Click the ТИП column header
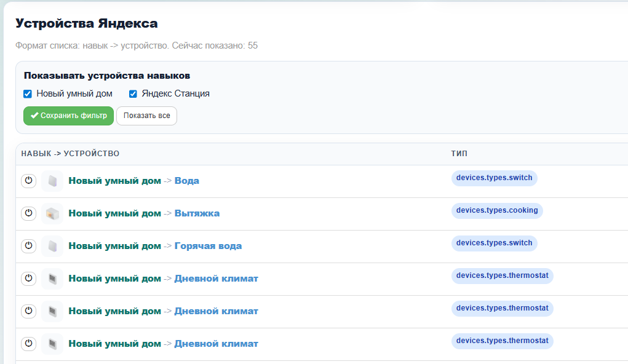The image size is (628, 364). click(459, 153)
